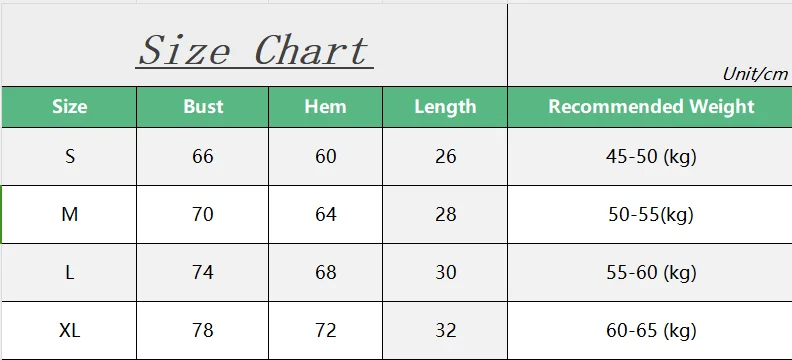This screenshot has height=360, width=792.
Task: Click Hem value 64
Action: point(325,215)
